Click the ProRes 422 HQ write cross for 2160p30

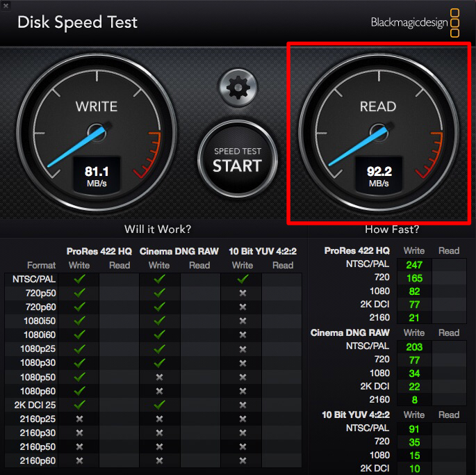click(x=79, y=433)
